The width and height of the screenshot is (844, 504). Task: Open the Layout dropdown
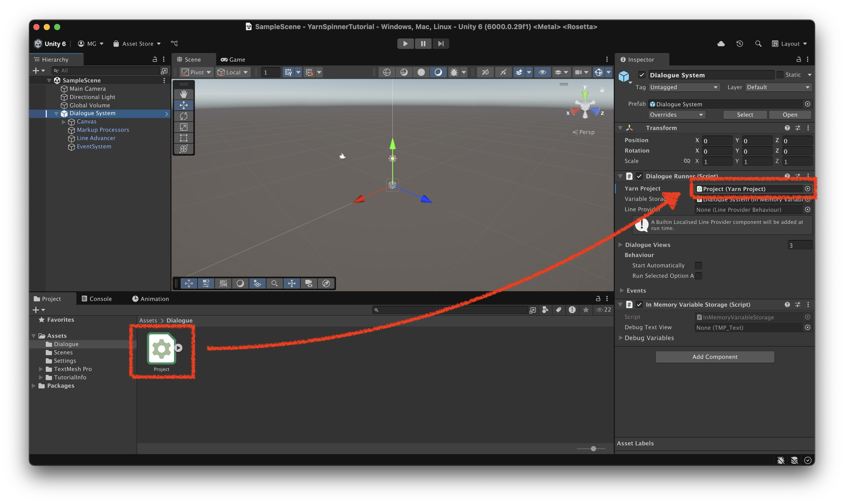tap(789, 44)
